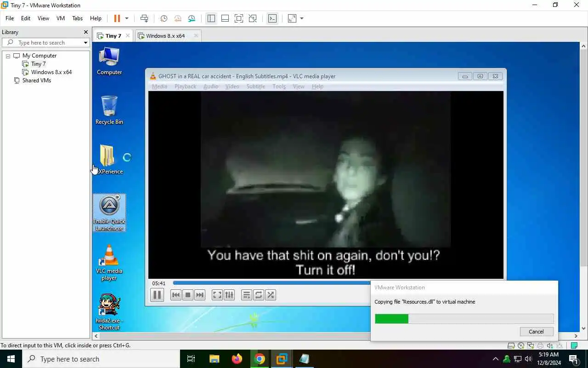Select Windows 8.x x64 in library tree
The width and height of the screenshot is (588, 368).
point(51,72)
